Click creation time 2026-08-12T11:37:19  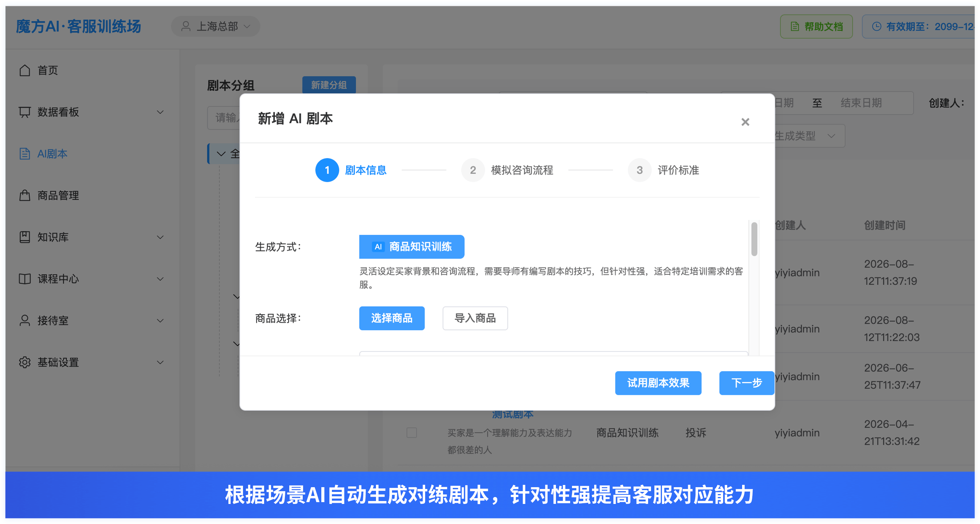[890, 273]
